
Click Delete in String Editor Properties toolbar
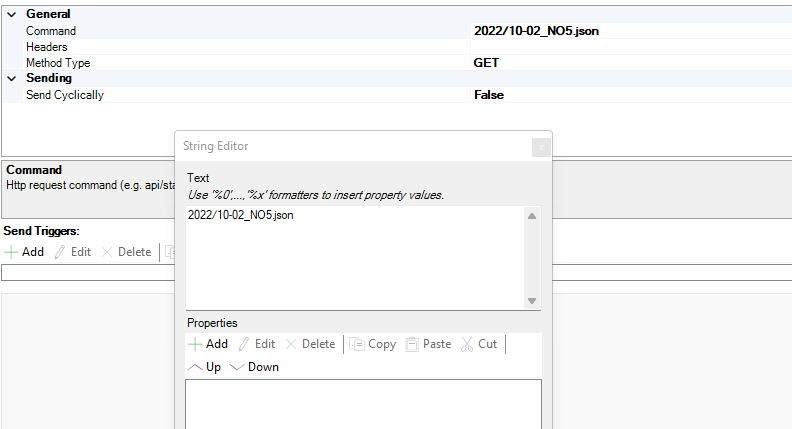point(310,344)
